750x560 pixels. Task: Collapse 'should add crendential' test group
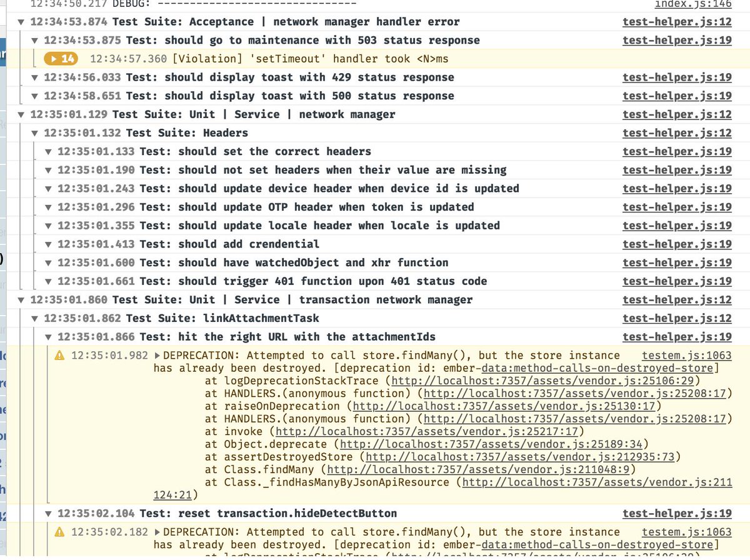(50, 244)
